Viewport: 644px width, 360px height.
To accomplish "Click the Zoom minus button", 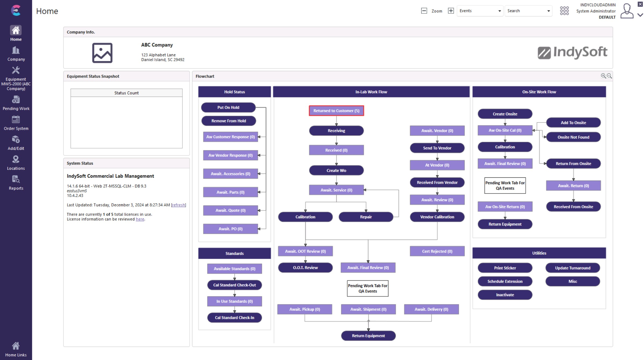I will coord(424,11).
